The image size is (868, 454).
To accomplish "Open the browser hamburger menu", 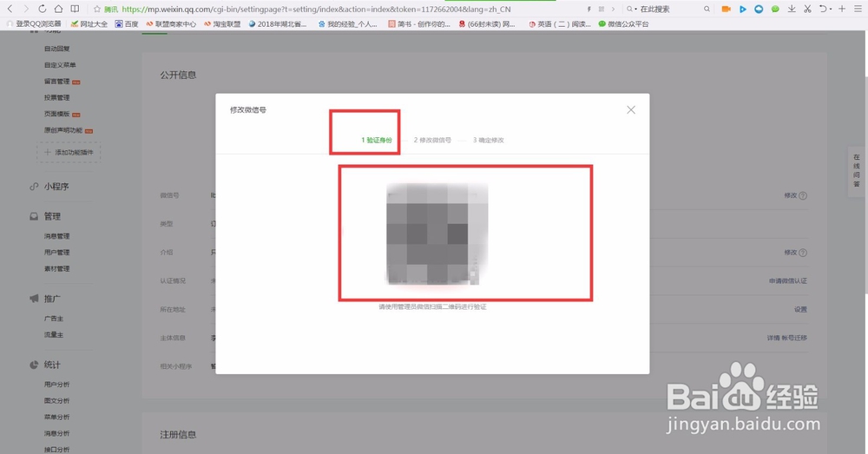I will tap(858, 9).
